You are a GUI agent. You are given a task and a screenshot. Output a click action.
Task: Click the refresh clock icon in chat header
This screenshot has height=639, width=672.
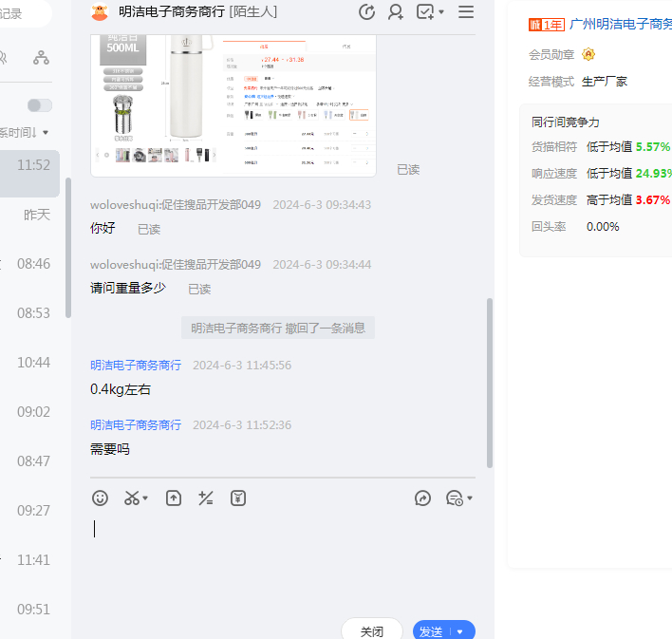point(367,12)
